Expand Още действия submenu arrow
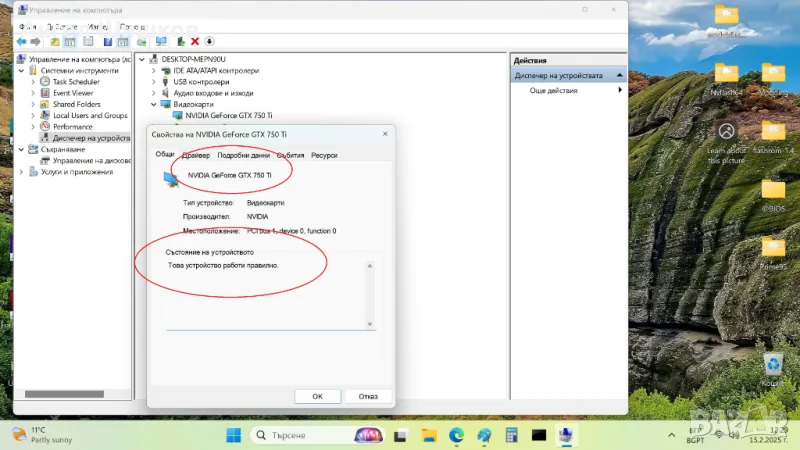 pyautogui.click(x=620, y=90)
